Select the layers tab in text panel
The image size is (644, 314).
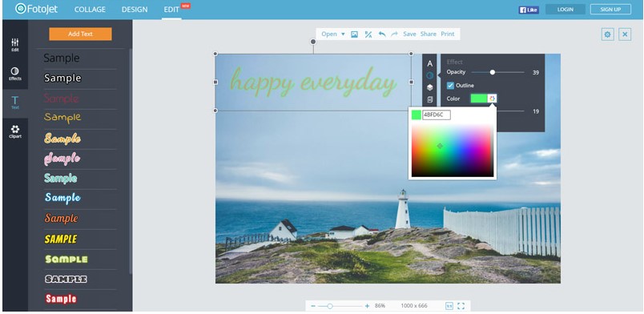point(429,87)
